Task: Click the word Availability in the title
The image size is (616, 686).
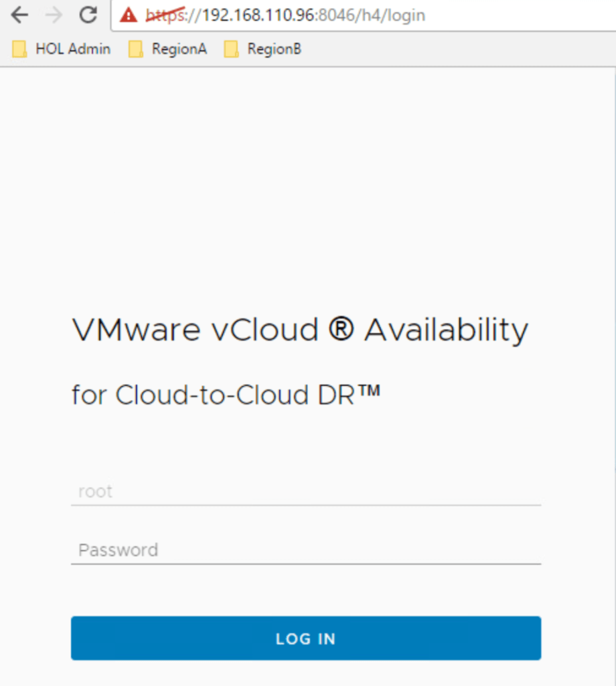Action: tap(446, 330)
